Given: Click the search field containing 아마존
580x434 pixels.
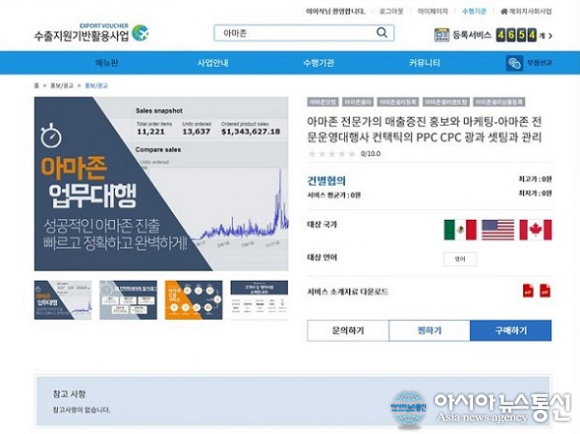Looking at the screenshot, I should tap(304, 33).
